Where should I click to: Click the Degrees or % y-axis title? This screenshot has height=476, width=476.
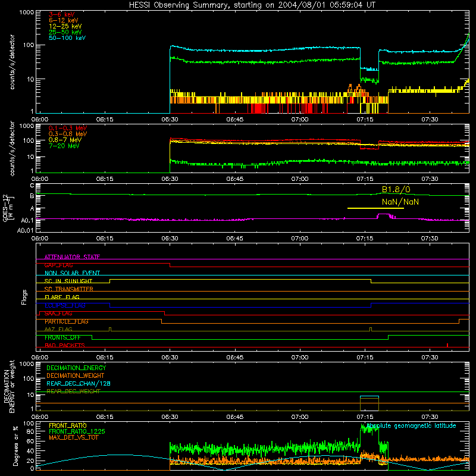tap(16, 446)
